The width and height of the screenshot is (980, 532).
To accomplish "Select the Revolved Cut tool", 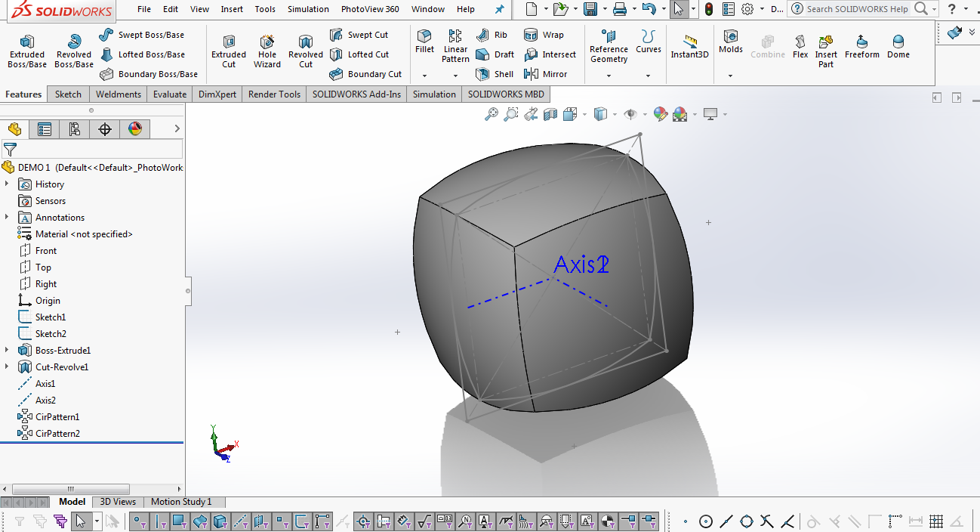I will pos(306,51).
